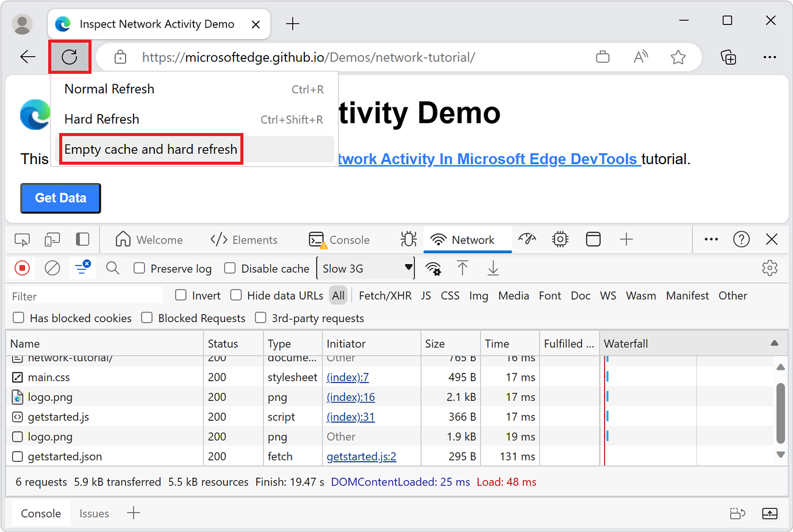Open getstarted.js:2 initiator link
Image resolution: width=793 pixels, height=532 pixels.
pos(362,456)
